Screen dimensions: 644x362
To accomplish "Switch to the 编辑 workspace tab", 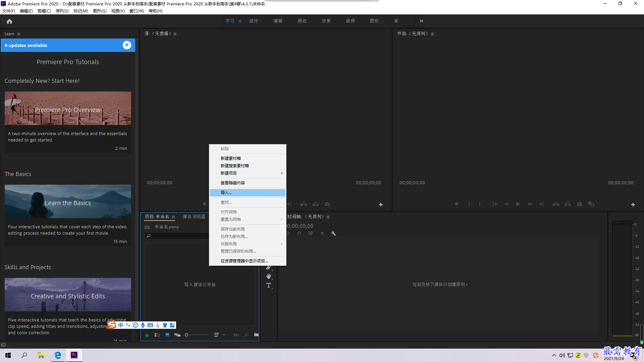I will (x=278, y=21).
